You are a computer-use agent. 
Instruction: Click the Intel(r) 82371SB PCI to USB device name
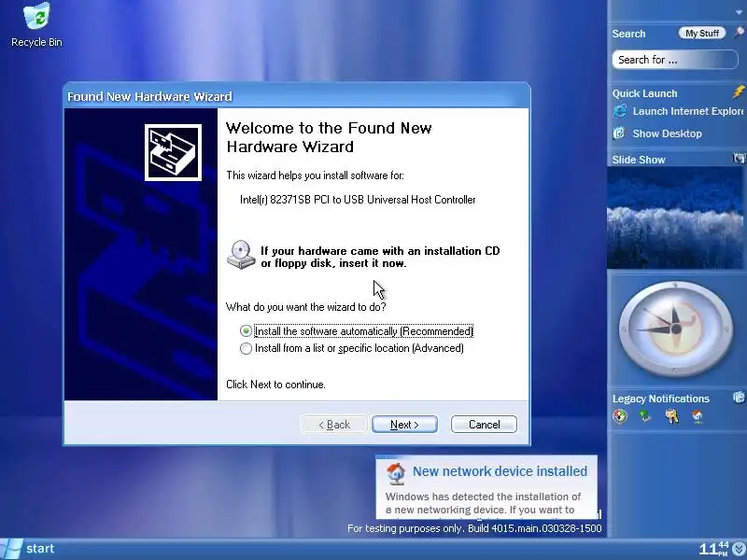coord(358,200)
